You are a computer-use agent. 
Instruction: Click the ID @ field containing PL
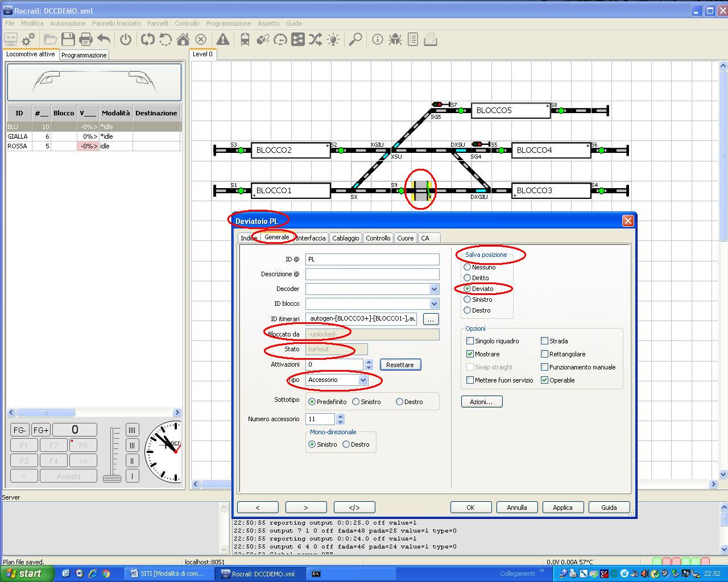click(372, 259)
